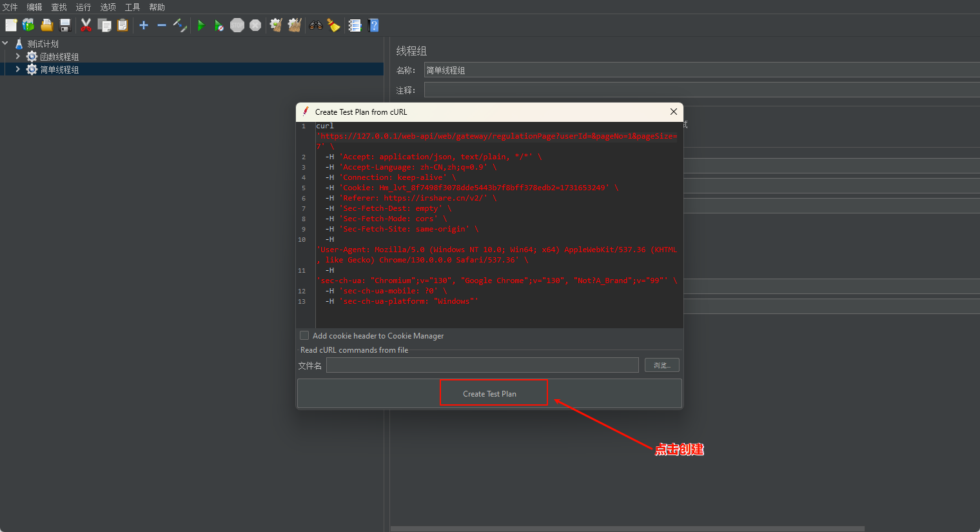Click the New test plan icon
Viewport: 980px width, 532px height.
[x=11, y=25]
